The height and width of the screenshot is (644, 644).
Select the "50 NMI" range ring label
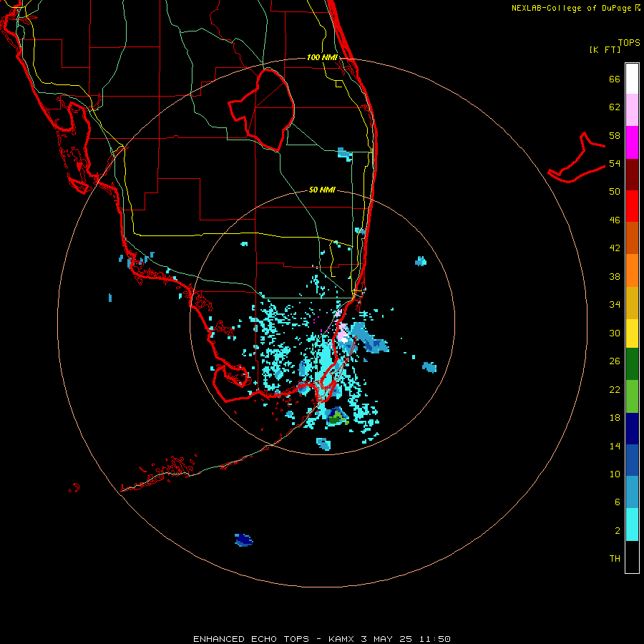coord(323,190)
